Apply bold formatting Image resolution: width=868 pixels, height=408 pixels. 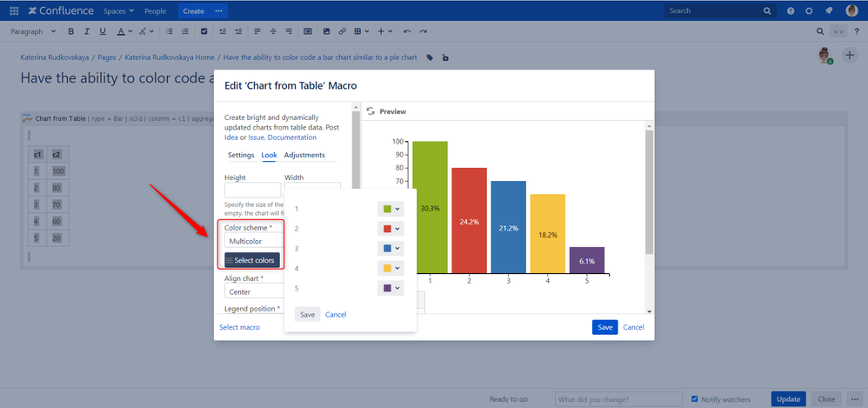(x=70, y=31)
